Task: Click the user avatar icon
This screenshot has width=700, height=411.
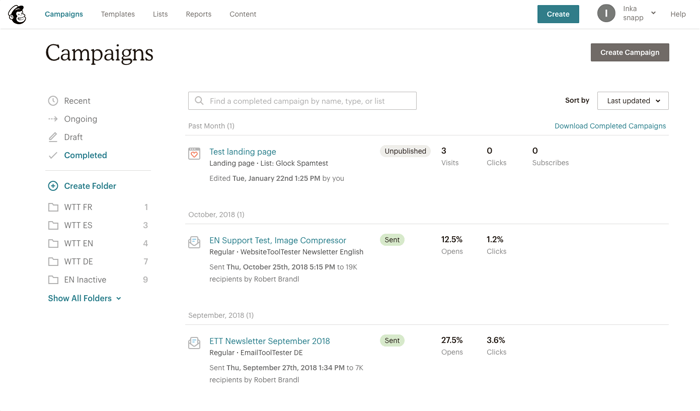Action: coord(606,13)
